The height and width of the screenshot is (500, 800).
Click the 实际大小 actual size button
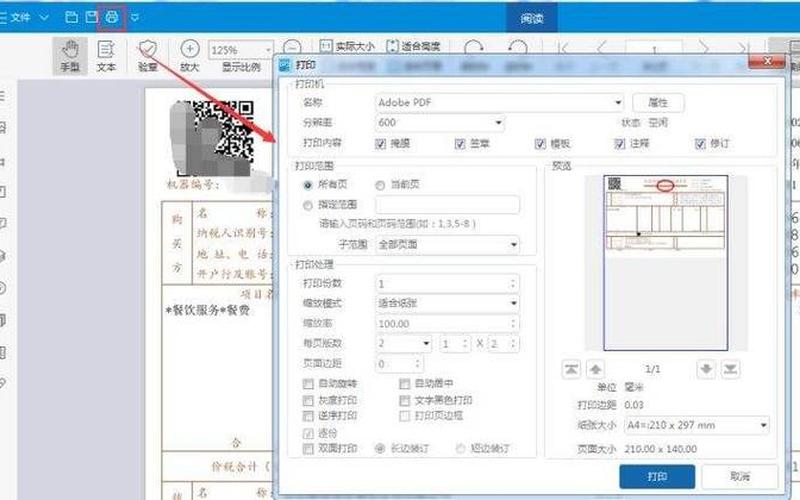pyautogui.click(x=347, y=46)
